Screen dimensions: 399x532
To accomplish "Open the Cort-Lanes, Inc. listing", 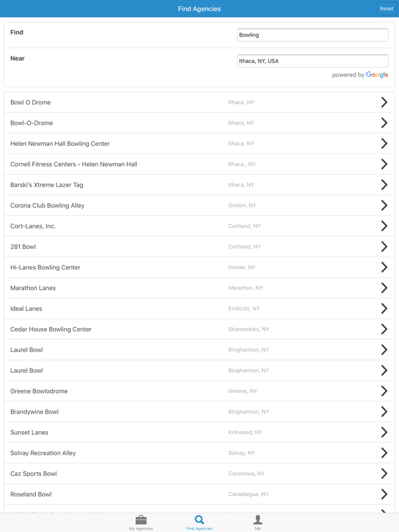I will (x=199, y=226).
